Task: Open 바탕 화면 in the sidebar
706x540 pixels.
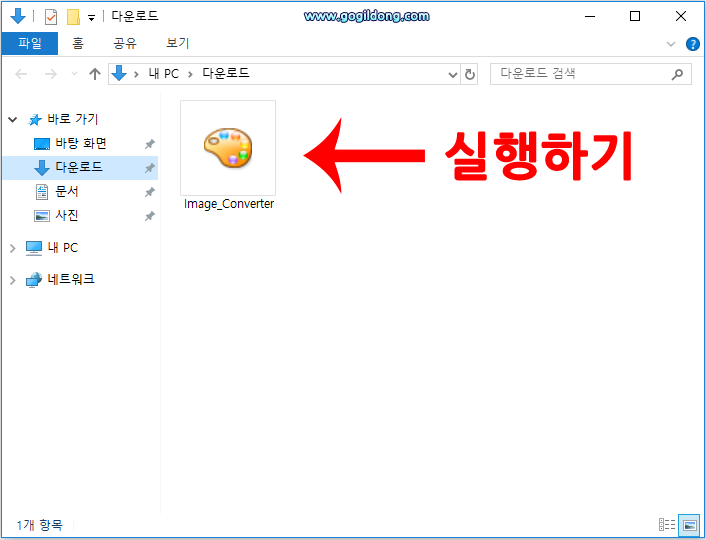Action: (81, 143)
